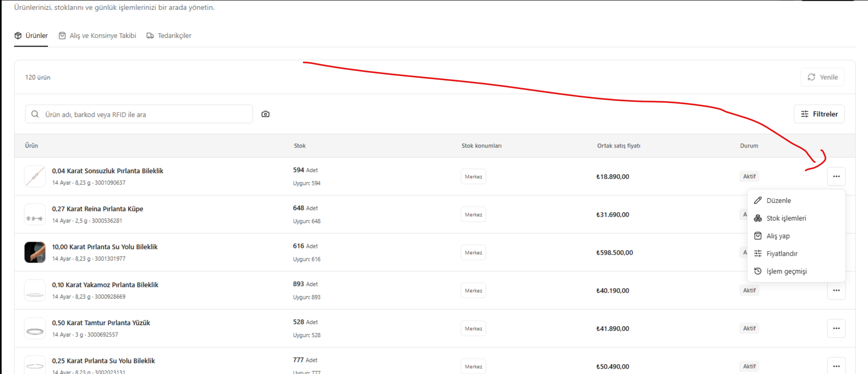The image size is (868, 374).
Task: Click the history clock icon beside İşlem geçmişi
Action: click(758, 271)
